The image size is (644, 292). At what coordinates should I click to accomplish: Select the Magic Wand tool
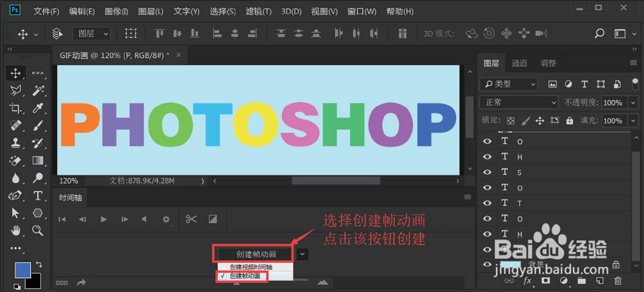point(38,90)
